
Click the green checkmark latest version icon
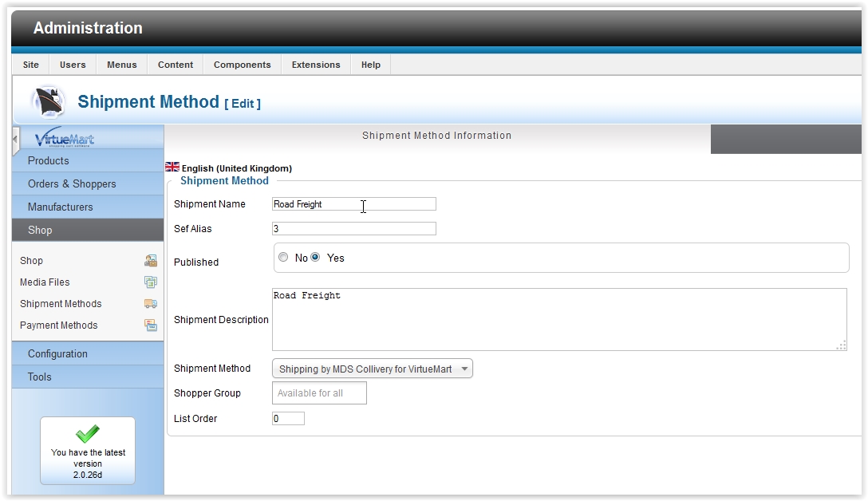pyautogui.click(x=88, y=433)
